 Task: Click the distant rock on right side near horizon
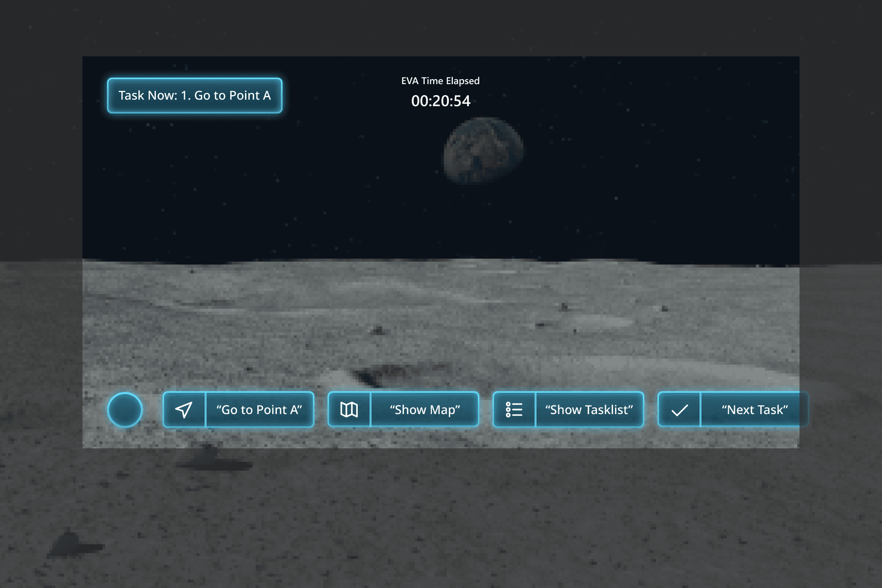pos(564,306)
